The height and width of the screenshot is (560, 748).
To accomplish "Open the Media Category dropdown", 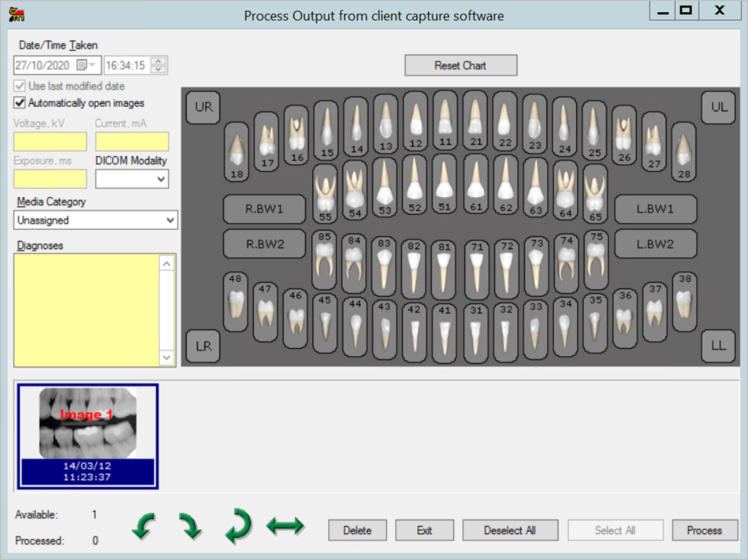I will (x=95, y=220).
